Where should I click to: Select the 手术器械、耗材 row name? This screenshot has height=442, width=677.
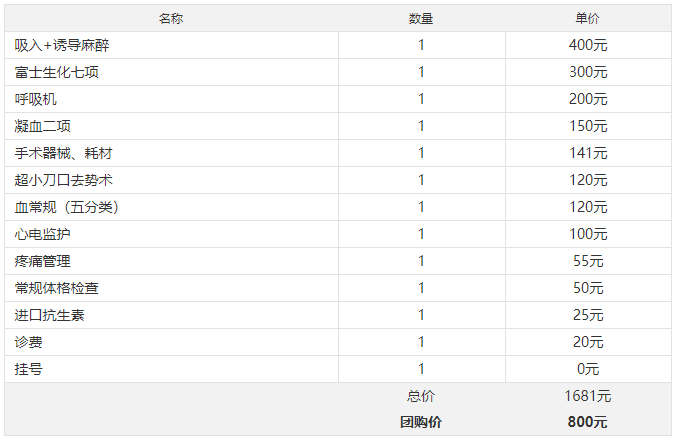tap(63, 153)
